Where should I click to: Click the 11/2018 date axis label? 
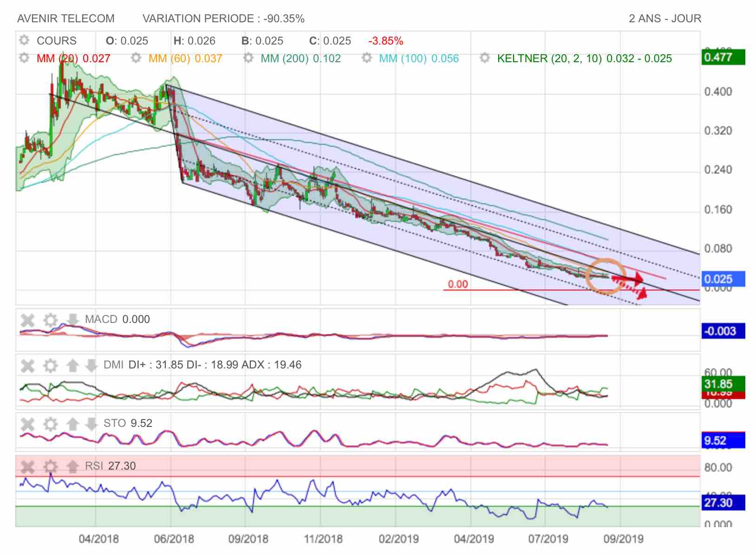point(323,539)
